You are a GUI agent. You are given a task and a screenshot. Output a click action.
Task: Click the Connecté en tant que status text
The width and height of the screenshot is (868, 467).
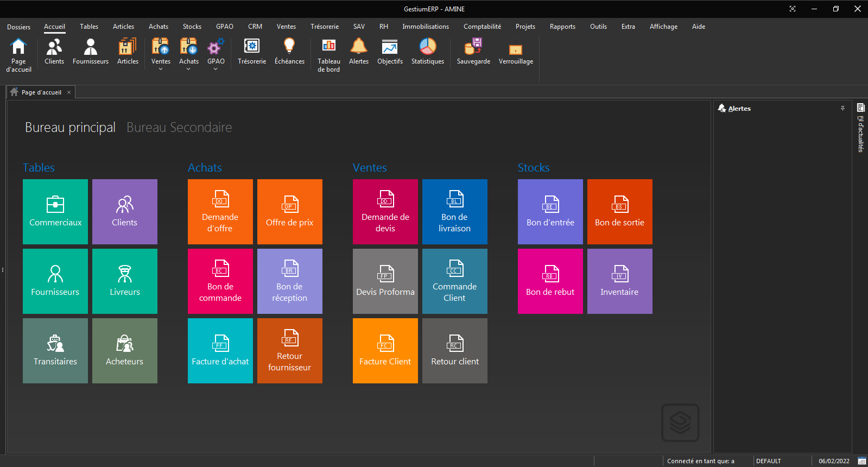click(x=700, y=461)
